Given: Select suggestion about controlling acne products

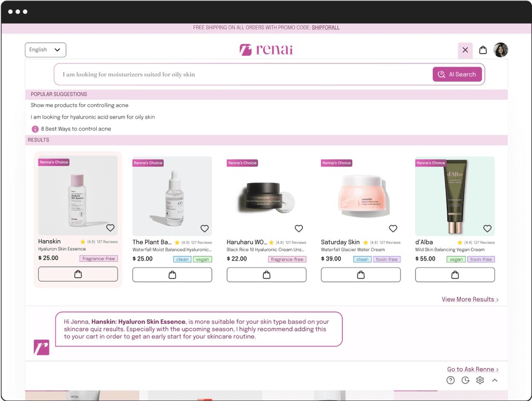Looking at the screenshot, I should pos(79,105).
